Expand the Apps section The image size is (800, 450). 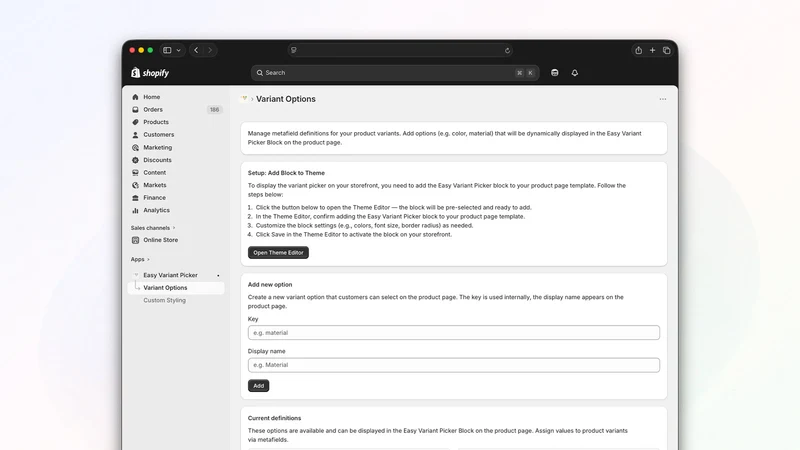pos(140,259)
